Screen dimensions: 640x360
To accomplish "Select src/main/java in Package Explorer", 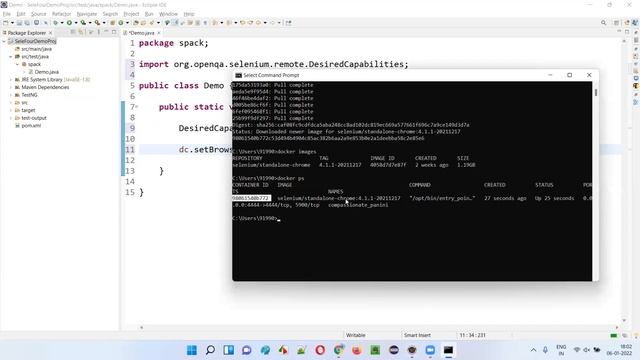I will tap(36, 49).
